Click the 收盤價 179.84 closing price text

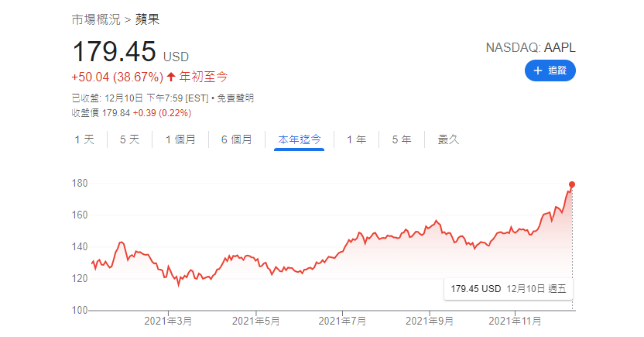[101, 113]
